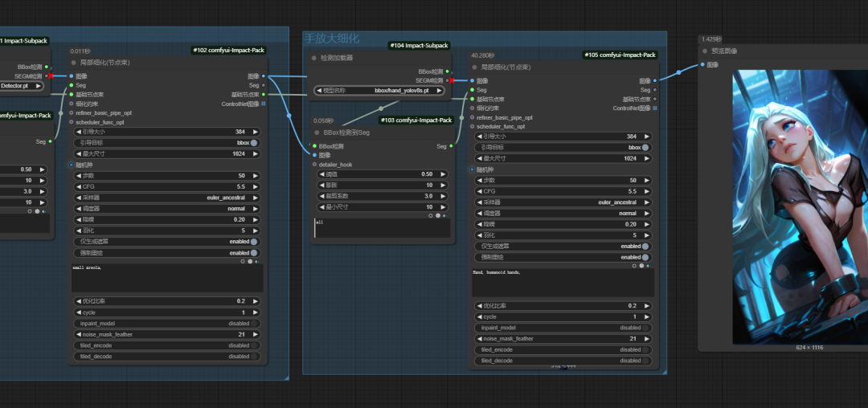Decrease CFG with the left arrow on node #105
Image resolution: width=868 pixels, height=408 pixels.
[x=478, y=191]
